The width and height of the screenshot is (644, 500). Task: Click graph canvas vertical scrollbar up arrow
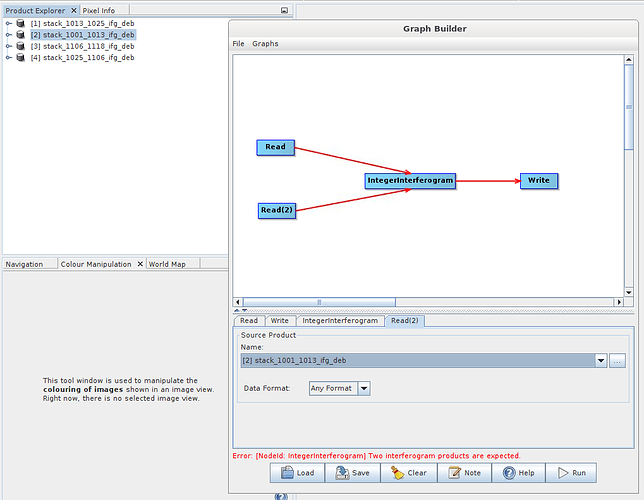(x=629, y=60)
